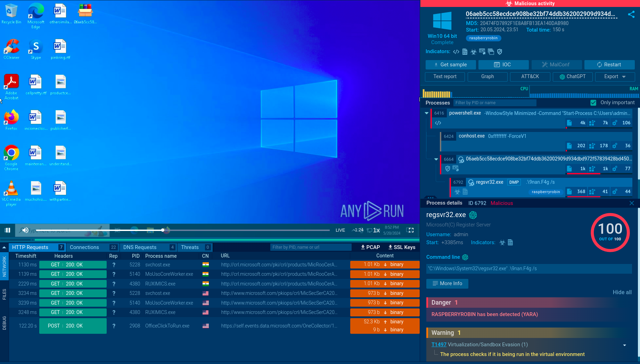Expand the T1497 Virtualization/Sandbox Evasion warning
The width and height of the screenshot is (640, 364).
coord(624,345)
